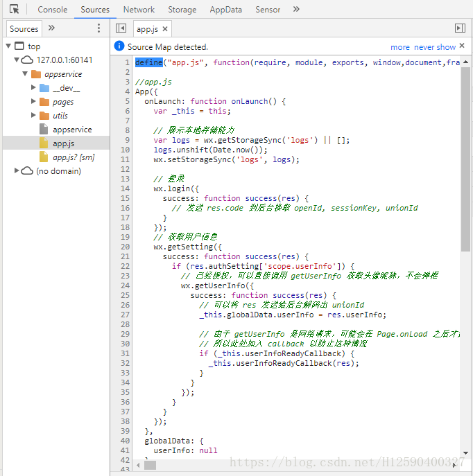Click the cloud icon beside 127.0.0.1:60141
This screenshot has height=476, width=473.
pos(27,60)
